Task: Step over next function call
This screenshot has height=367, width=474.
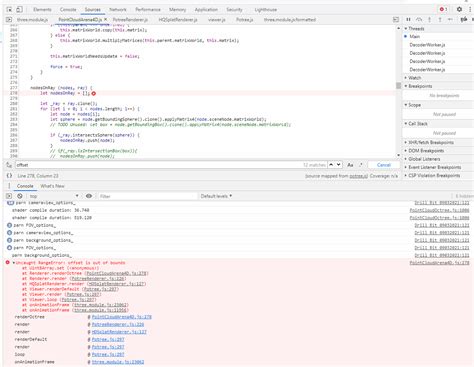Action: pos(419,20)
